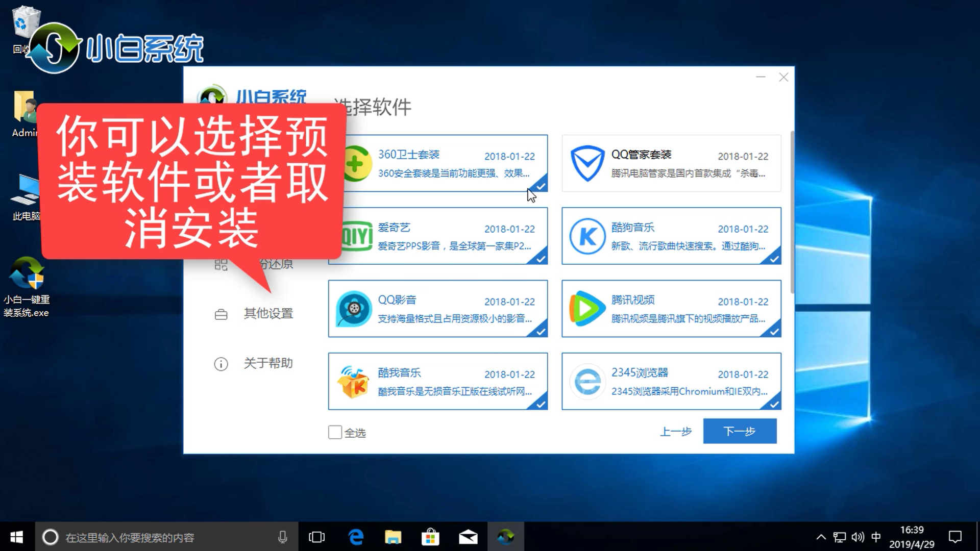Uncheck the 2345浏览器 selection mark
Screen dimensions: 980x551
coord(774,404)
